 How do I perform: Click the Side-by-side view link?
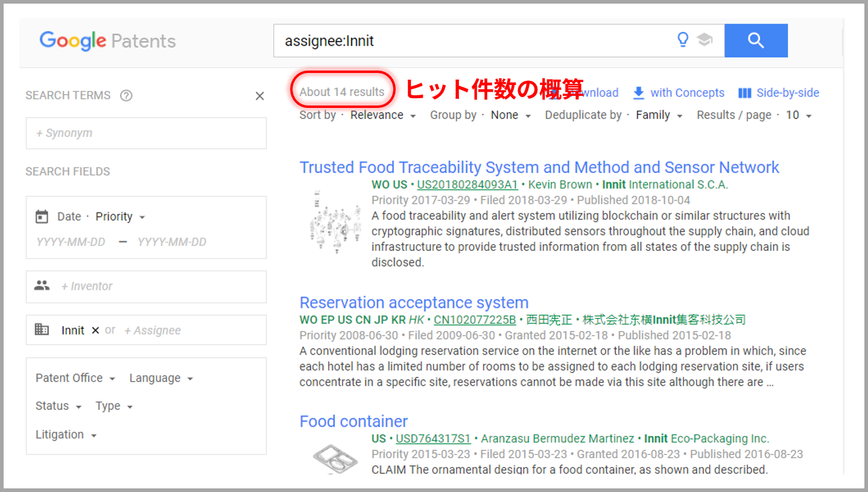[788, 93]
